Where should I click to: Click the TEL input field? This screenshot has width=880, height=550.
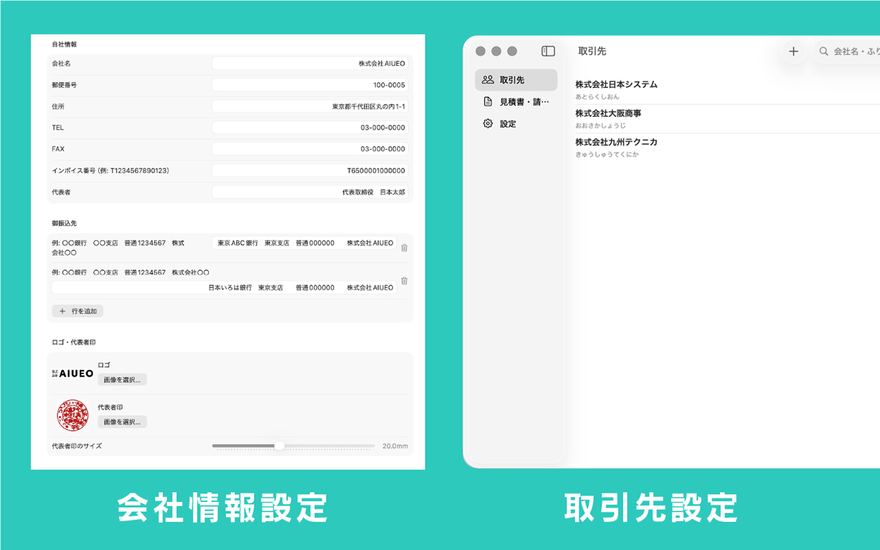coord(310,127)
